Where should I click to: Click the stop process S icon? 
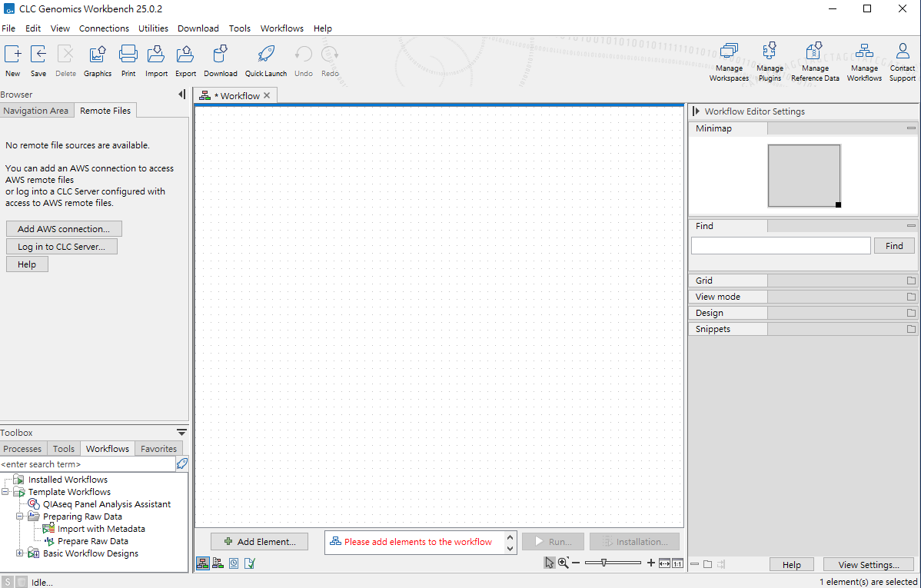tap(8, 582)
